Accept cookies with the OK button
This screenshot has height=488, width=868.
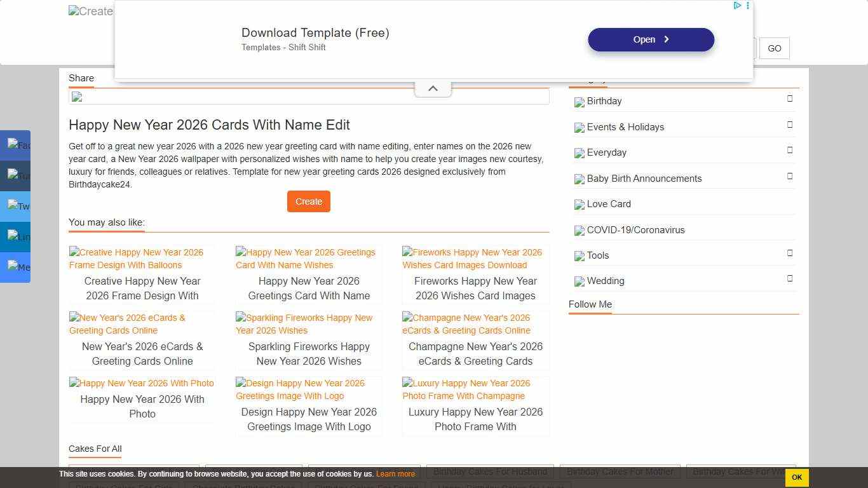797,477
